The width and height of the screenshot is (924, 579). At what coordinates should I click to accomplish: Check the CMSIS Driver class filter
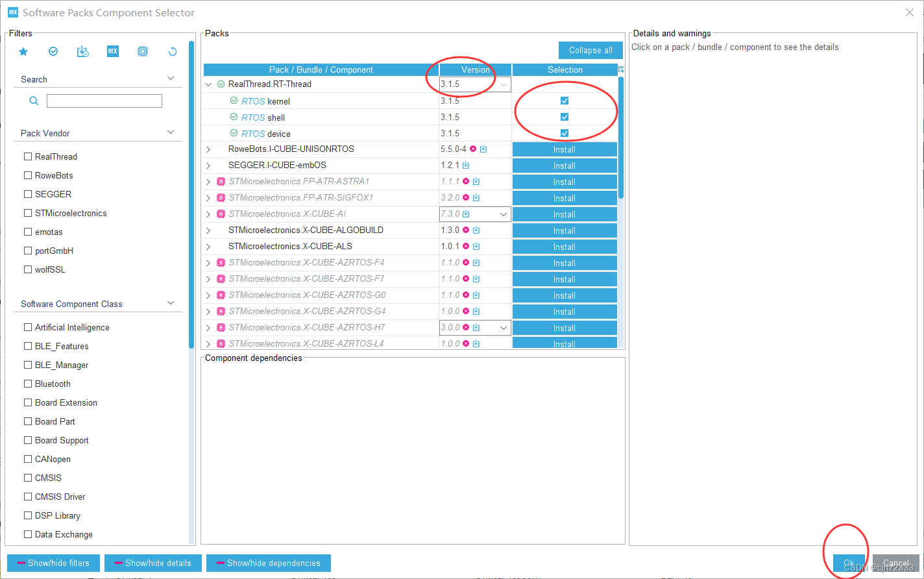[28, 497]
